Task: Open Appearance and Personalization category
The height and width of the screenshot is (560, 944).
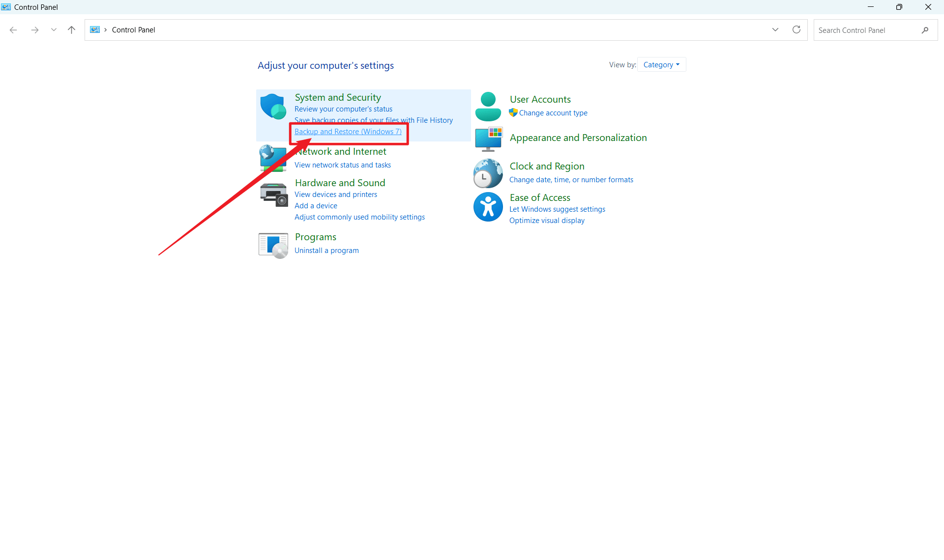Action: tap(578, 138)
